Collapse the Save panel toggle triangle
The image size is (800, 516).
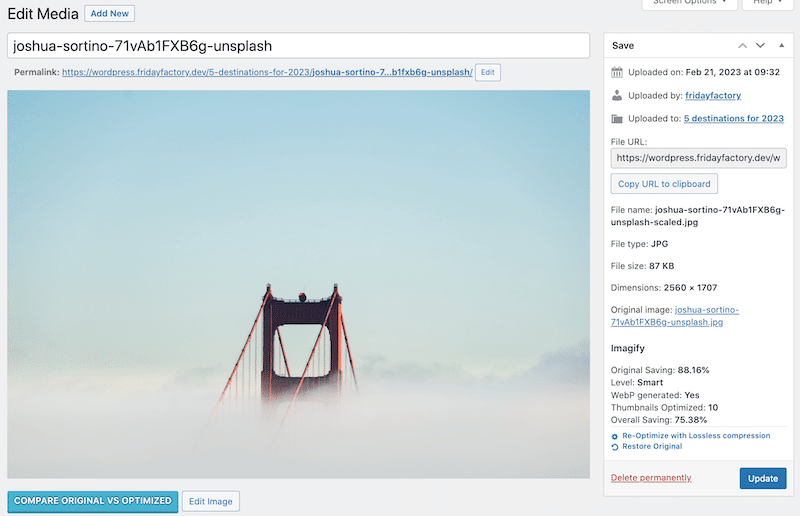point(781,46)
